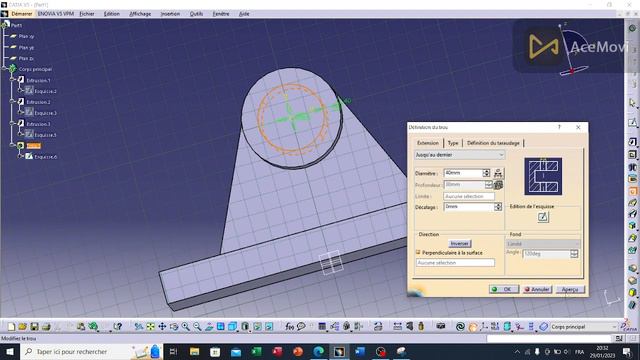
Task: Select Plan yz in the tree
Action: (x=26, y=47)
